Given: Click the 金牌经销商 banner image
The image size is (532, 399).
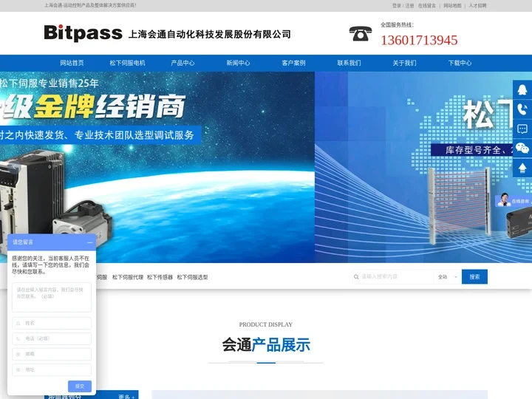Looking at the screenshot, I should pyautogui.click(x=157, y=167).
